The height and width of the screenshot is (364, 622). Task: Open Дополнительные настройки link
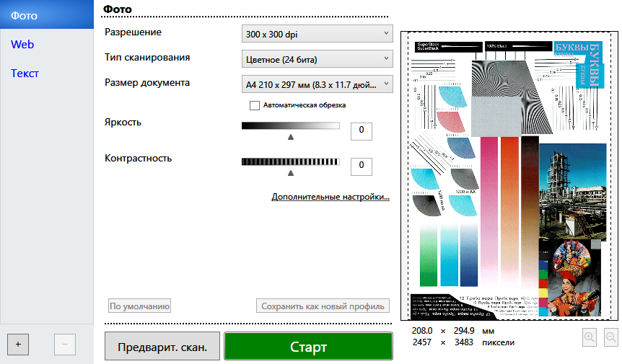(x=330, y=197)
